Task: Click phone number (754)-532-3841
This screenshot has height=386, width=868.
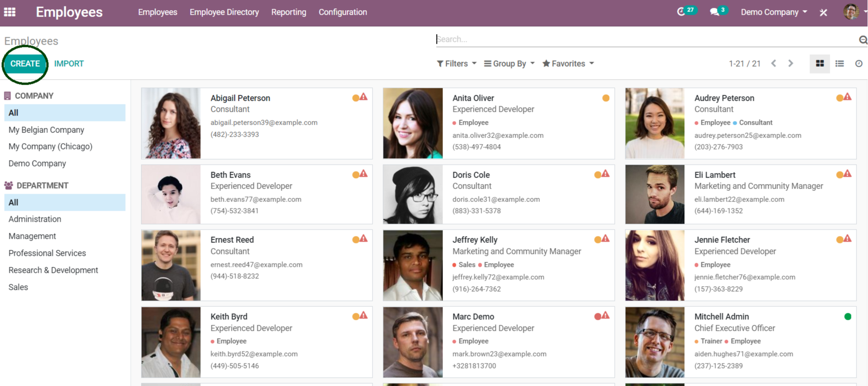Action: pos(234,211)
